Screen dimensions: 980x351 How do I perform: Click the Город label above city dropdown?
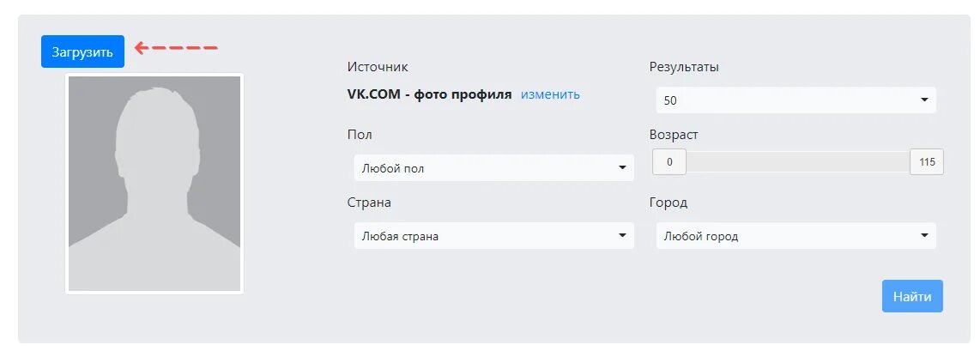point(668,203)
